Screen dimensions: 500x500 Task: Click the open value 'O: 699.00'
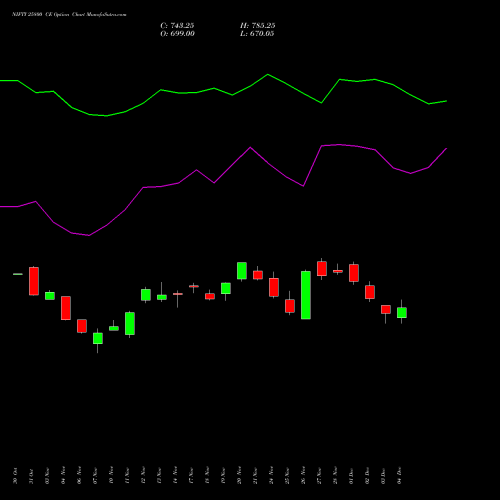177,34
